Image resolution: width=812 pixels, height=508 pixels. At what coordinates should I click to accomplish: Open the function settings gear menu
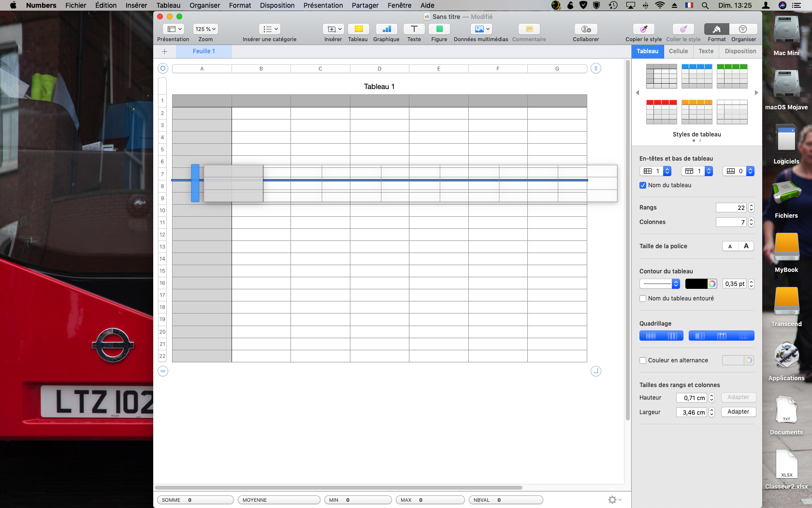(x=614, y=500)
